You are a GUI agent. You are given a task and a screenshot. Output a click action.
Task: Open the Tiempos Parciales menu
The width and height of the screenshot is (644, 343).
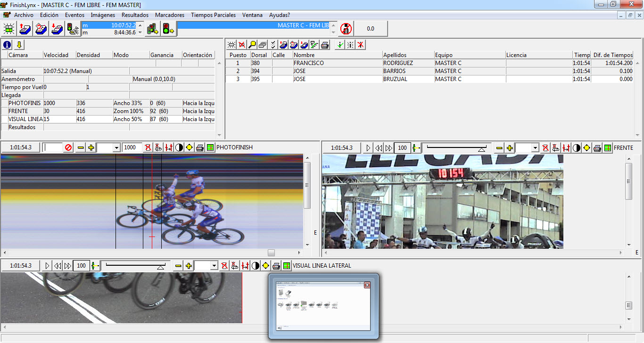(213, 15)
